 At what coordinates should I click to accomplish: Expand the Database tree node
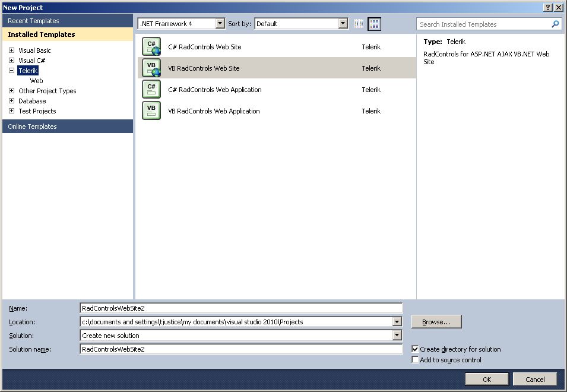(11, 101)
